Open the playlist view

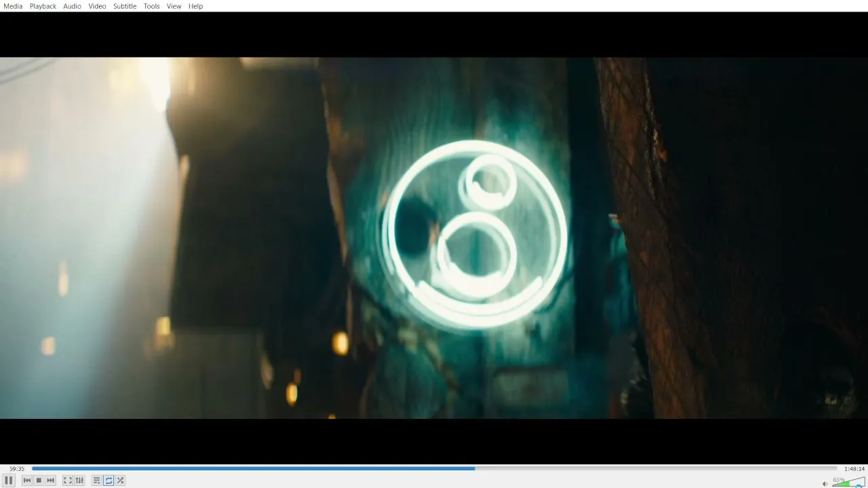(97, 481)
